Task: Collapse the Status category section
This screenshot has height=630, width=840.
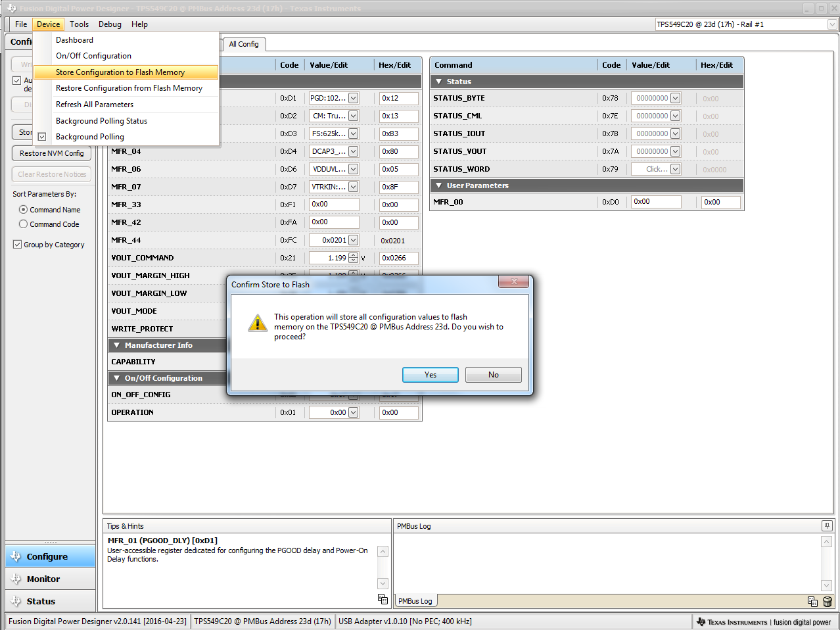Action: tap(439, 82)
